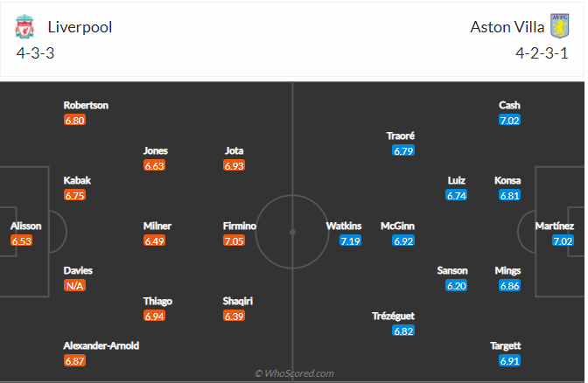
Task: Select Firmino's 7.05 rating badge
Action: coord(234,240)
